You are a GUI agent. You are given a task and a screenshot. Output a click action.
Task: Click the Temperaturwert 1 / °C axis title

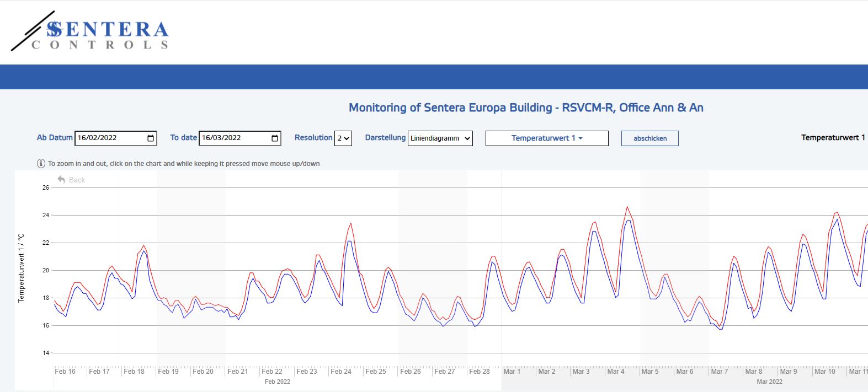22,268
